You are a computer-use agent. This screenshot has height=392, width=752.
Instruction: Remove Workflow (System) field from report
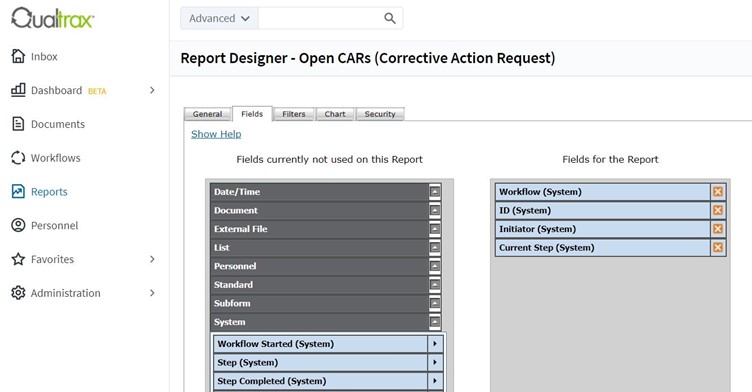click(x=717, y=192)
